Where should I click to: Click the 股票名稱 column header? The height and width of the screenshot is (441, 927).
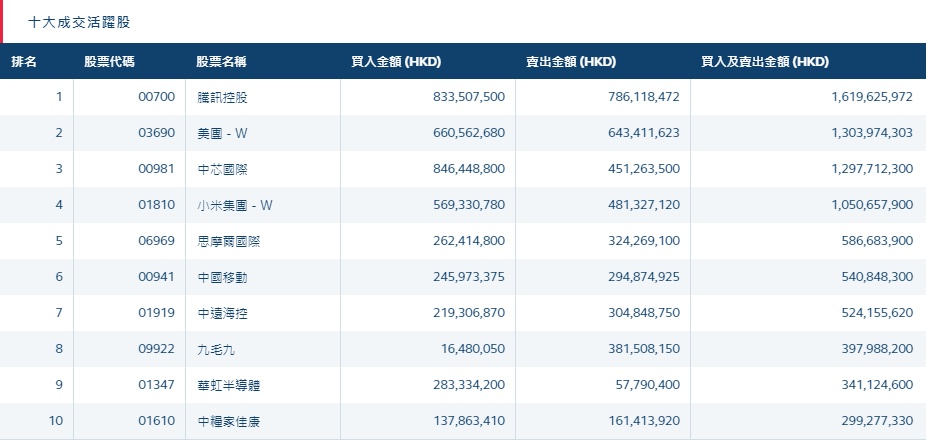click(222, 62)
